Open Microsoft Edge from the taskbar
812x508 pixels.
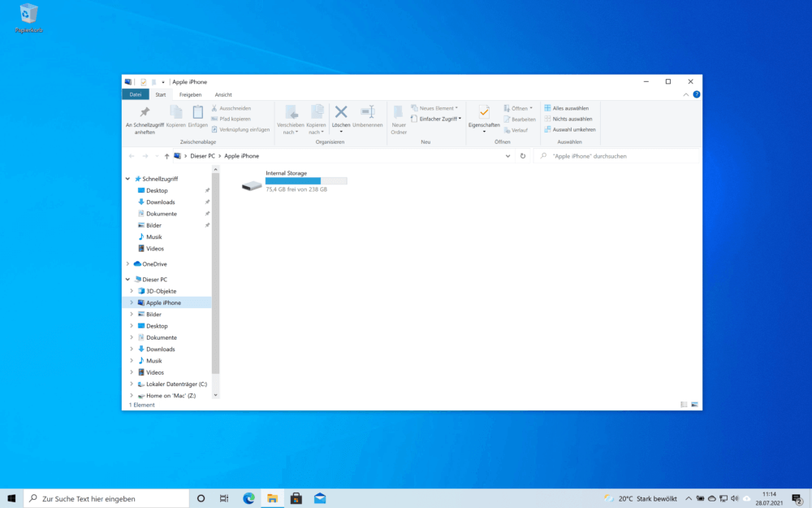[249, 498]
